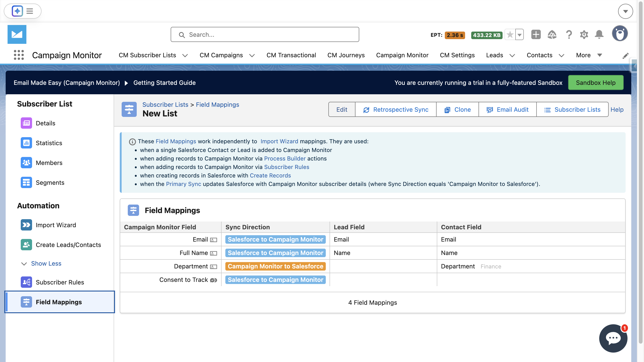Click the Field Mappings section header icon
Image resolution: width=644 pixels, height=362 pixels.
pyautogui.click(x=133, y=210)
